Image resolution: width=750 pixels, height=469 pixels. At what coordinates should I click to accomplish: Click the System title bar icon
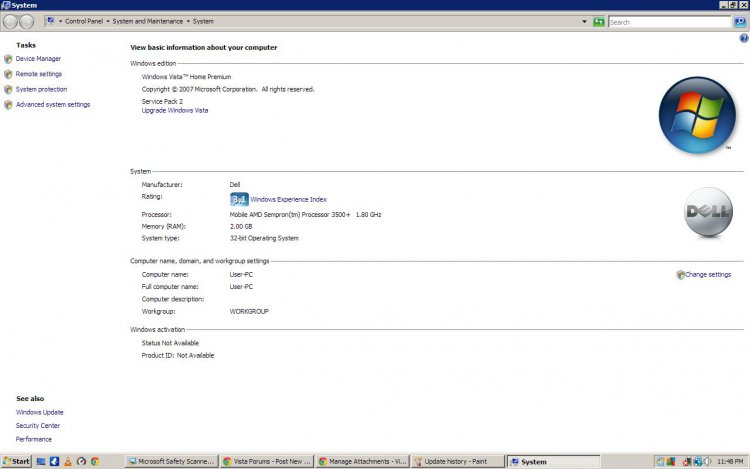(6, 5)
